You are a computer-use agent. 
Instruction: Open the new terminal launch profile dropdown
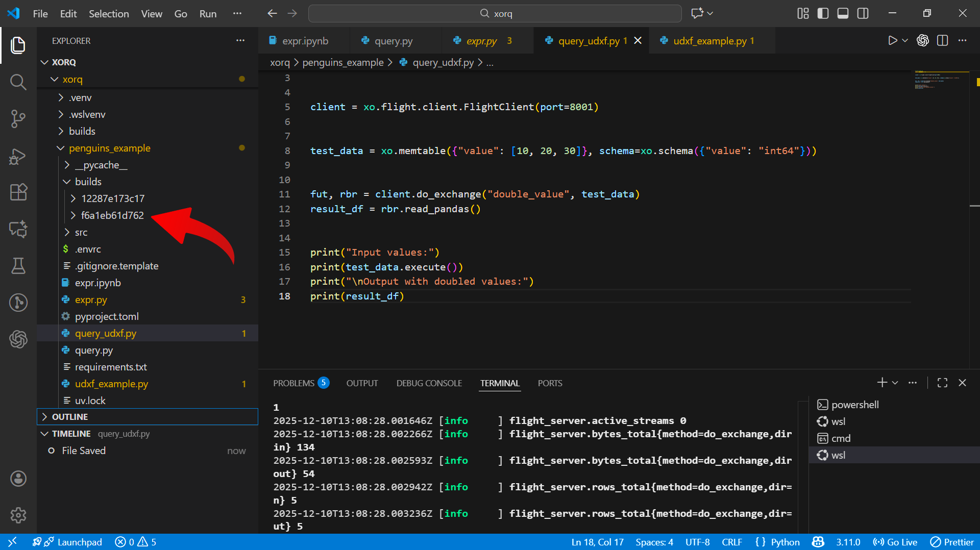(895, 383)
